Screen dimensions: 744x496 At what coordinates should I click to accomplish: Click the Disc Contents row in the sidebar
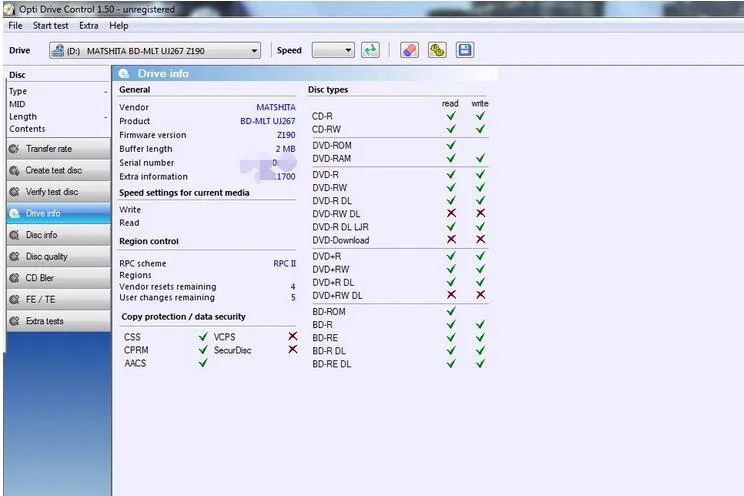pos(58,129)
